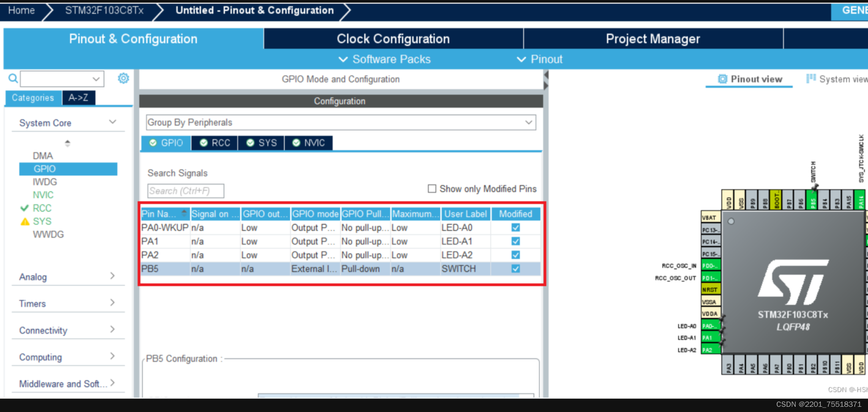The width and height of the screenshot is (868, 412).
Task: Click the Search Signals input field
Action: (x=186, y=191)
